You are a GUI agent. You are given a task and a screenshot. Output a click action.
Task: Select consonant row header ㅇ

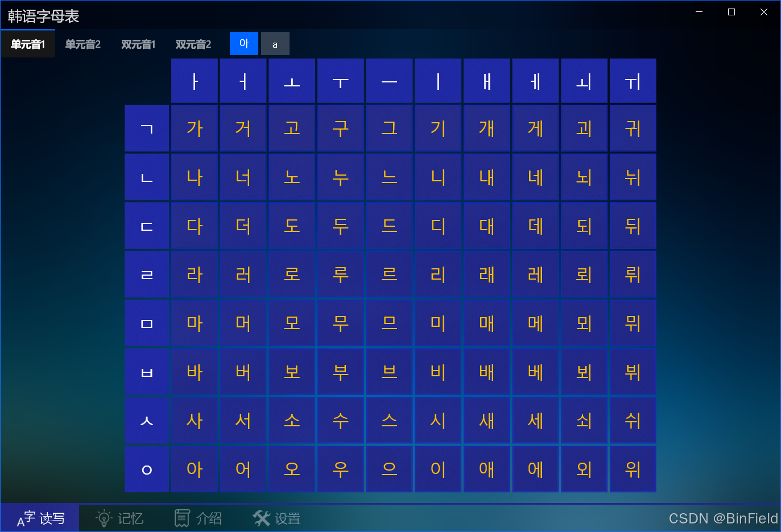(147, 469)
